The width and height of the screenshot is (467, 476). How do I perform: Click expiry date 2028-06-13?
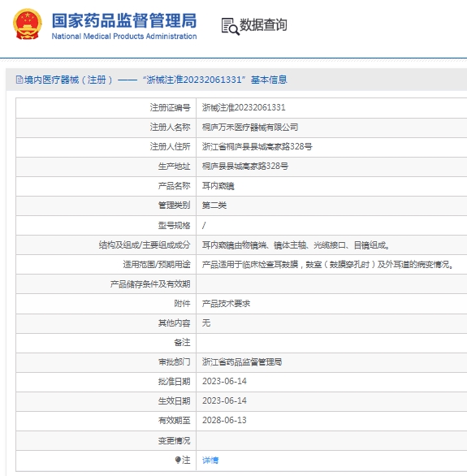coord(224,420)
